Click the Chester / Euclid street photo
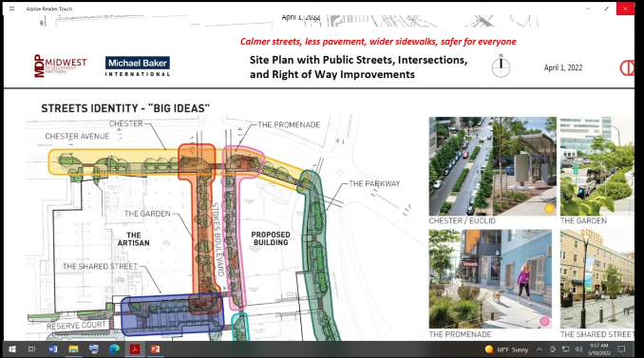This screenshot has height=358, width=644. [x=492, y=166]
